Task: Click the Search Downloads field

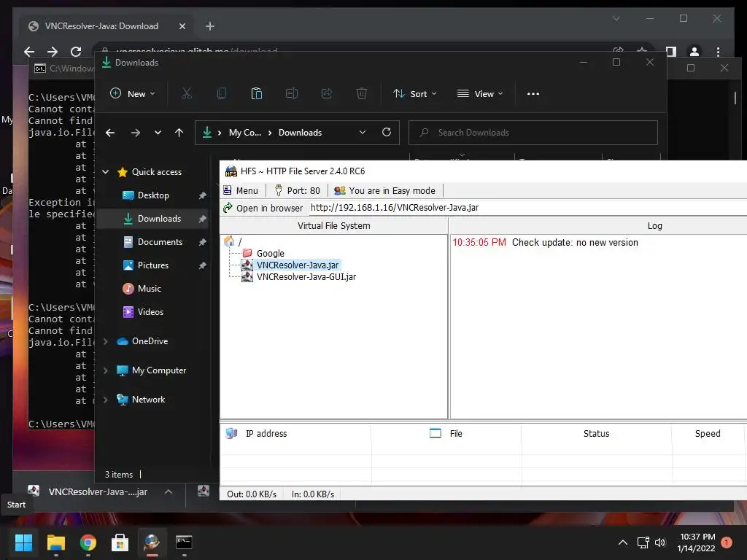Action: coord(533,133)
